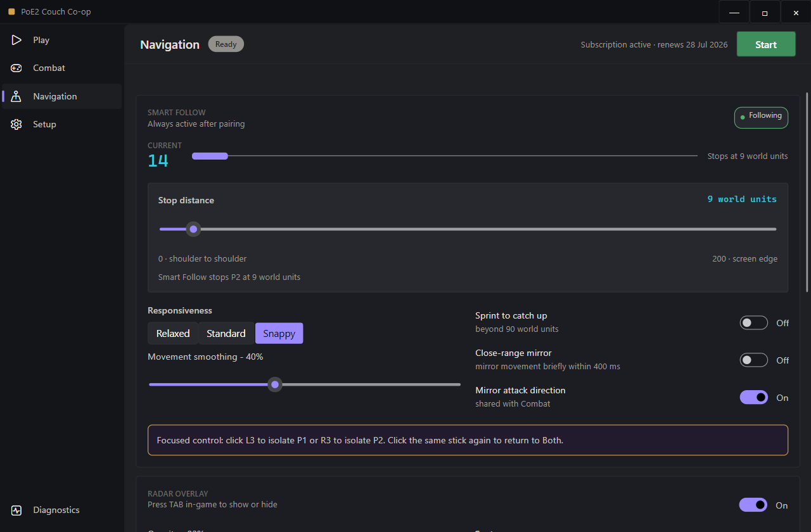Click 'Stops at 9 world units' label

(x=748, y=156)
